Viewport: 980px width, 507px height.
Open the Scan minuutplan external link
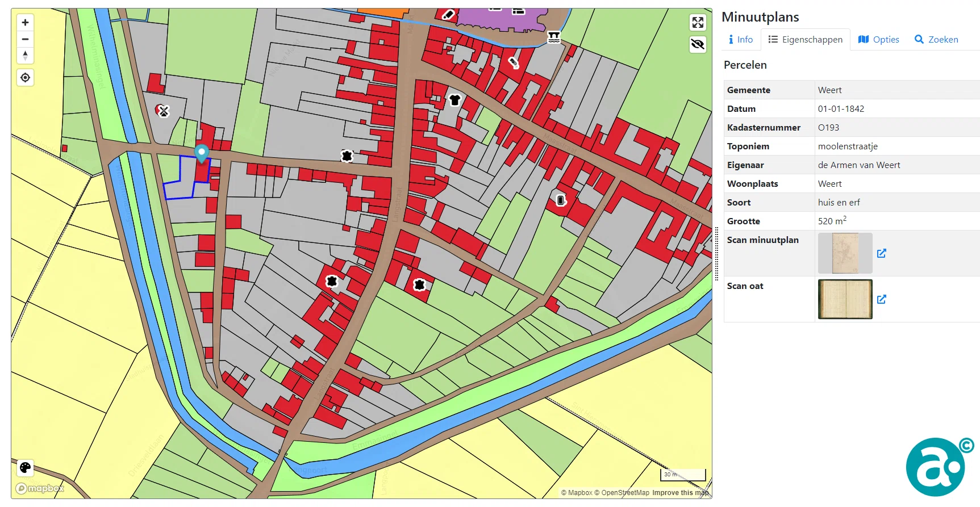tap(882, 253)
